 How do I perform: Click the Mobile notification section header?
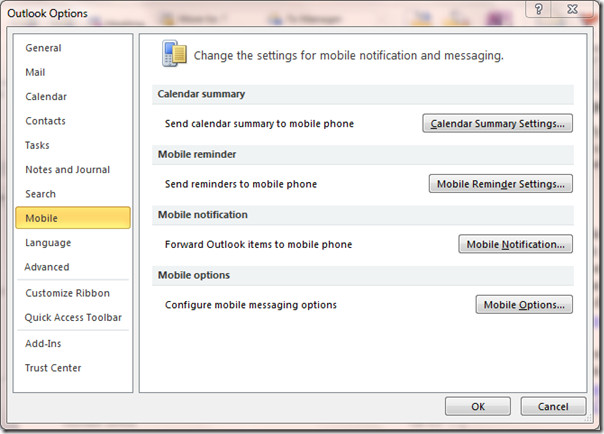pyautogui.click(x=362, y=215)
